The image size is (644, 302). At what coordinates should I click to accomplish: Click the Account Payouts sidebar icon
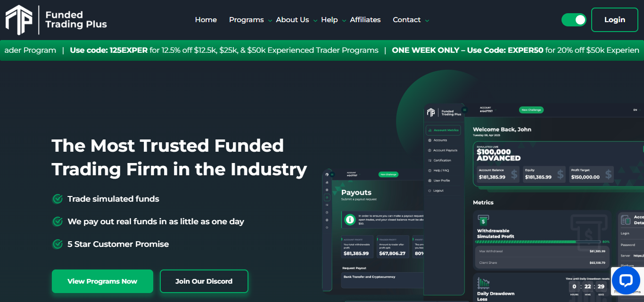[429, 150]
